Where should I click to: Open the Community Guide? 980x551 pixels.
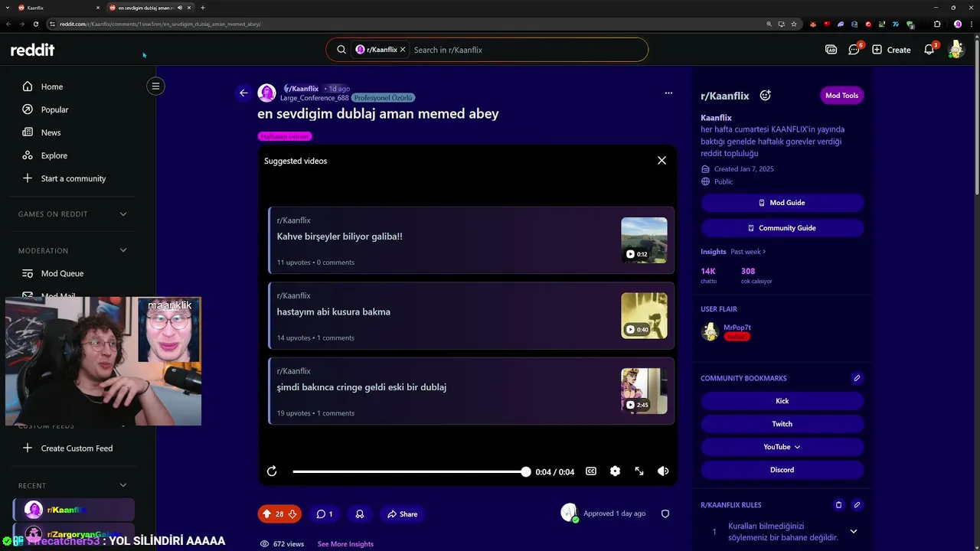tap(782, 228)
